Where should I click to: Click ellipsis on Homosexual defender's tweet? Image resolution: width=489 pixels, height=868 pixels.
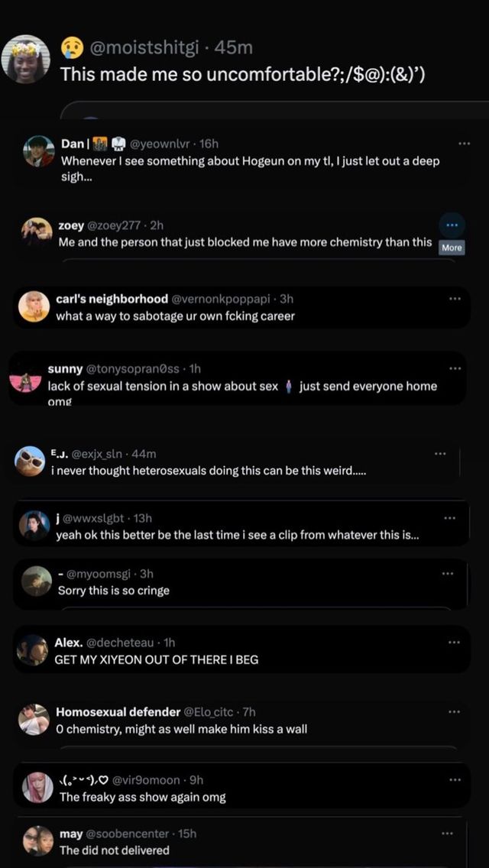tap(454, 711)
